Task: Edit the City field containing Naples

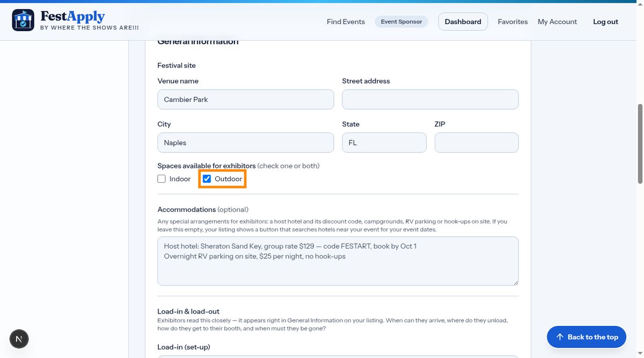Action: [246, 143]
